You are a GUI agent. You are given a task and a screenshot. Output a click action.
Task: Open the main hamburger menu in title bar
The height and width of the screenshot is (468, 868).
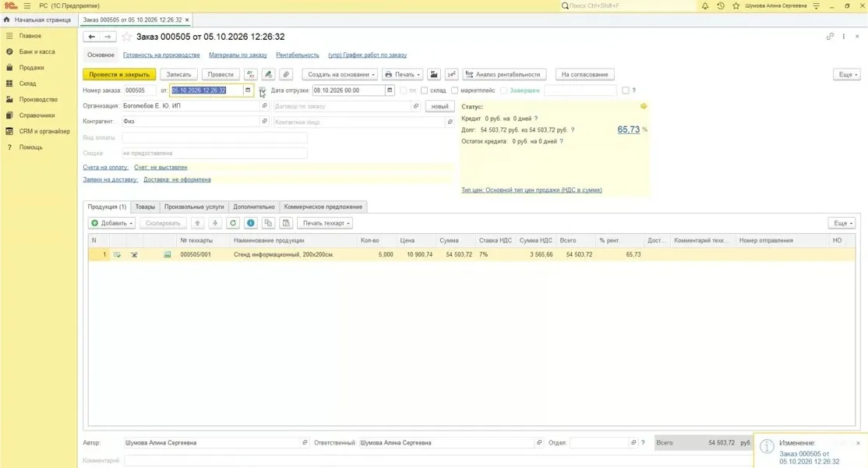27,5
